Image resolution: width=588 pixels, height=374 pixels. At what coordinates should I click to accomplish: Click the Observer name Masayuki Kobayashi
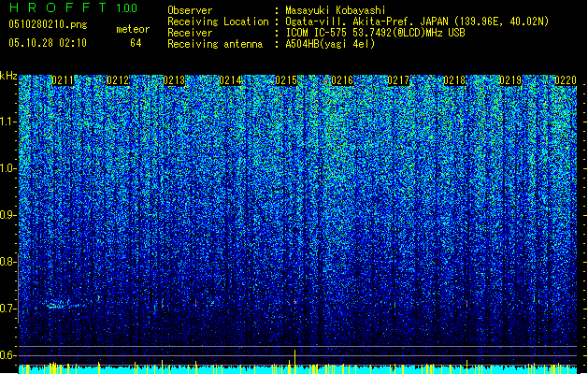point(336,10)
